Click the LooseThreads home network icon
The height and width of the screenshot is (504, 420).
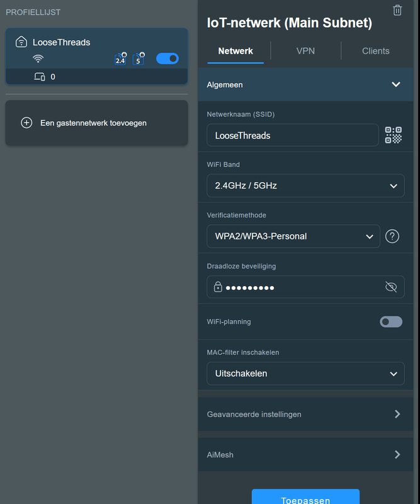coord(21,42)
